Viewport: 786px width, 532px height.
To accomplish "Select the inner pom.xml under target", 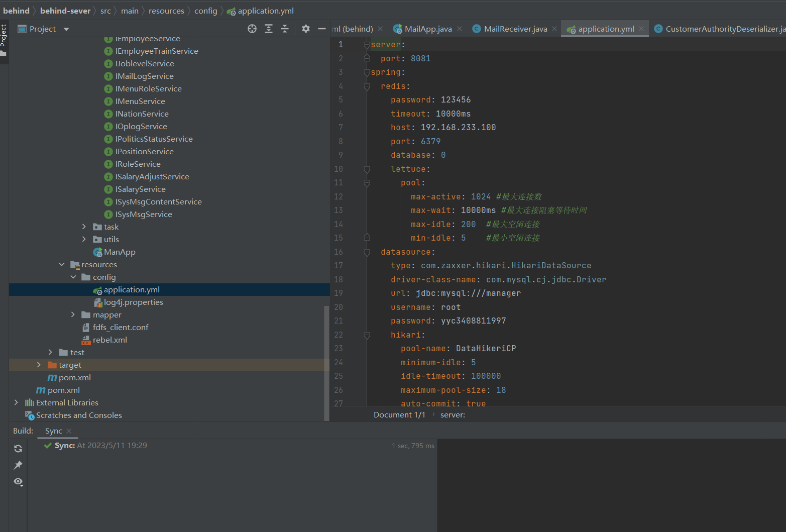I will coord(69,377).
